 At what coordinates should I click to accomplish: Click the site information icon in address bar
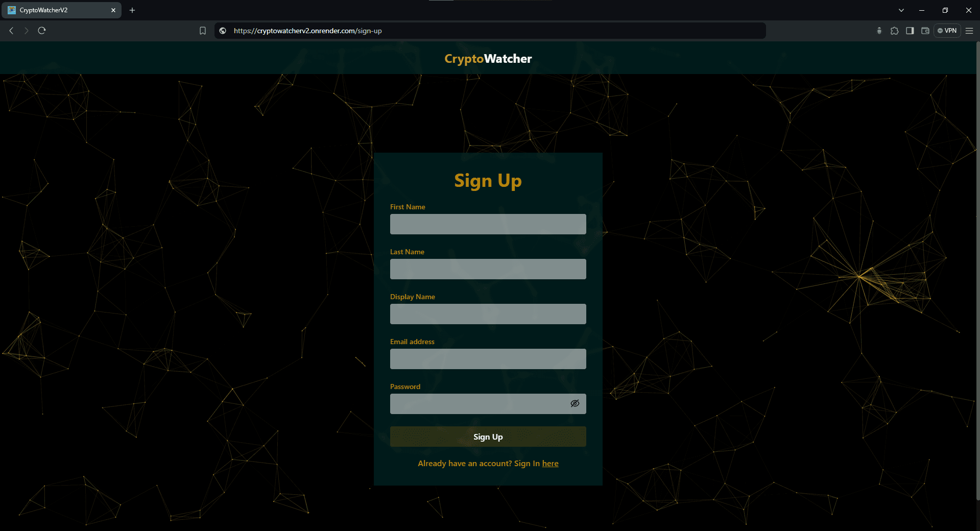(x=223, y=31)
